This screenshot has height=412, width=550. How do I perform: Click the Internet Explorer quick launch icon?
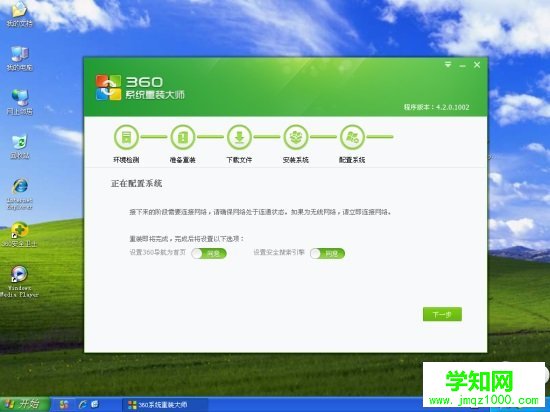[83, 405]
